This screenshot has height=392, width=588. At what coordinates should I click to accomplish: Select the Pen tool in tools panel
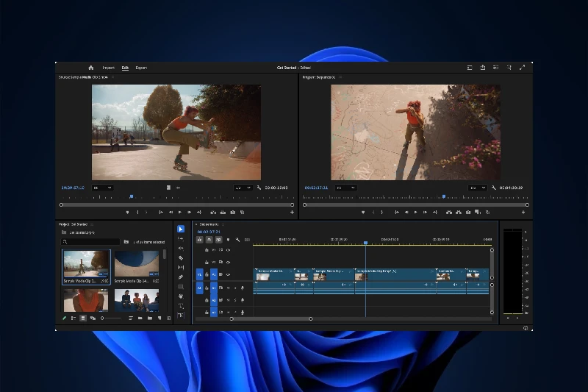tap(181, 277)
